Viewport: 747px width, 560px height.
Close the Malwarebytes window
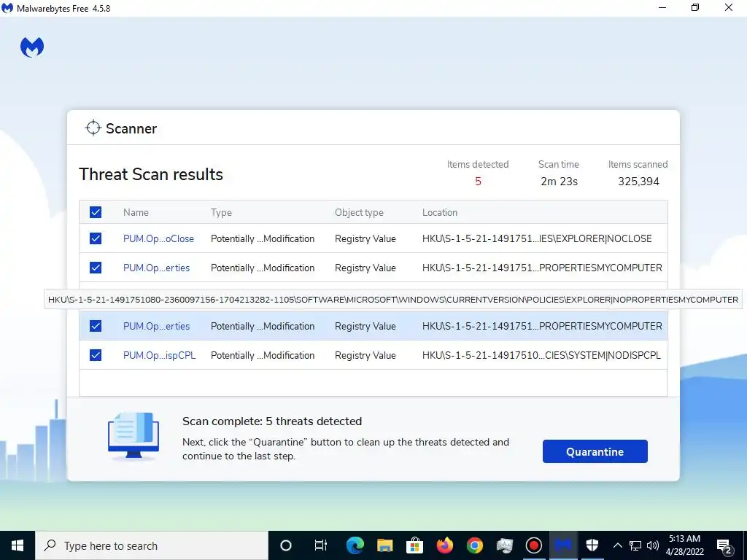tap(729, 7)
